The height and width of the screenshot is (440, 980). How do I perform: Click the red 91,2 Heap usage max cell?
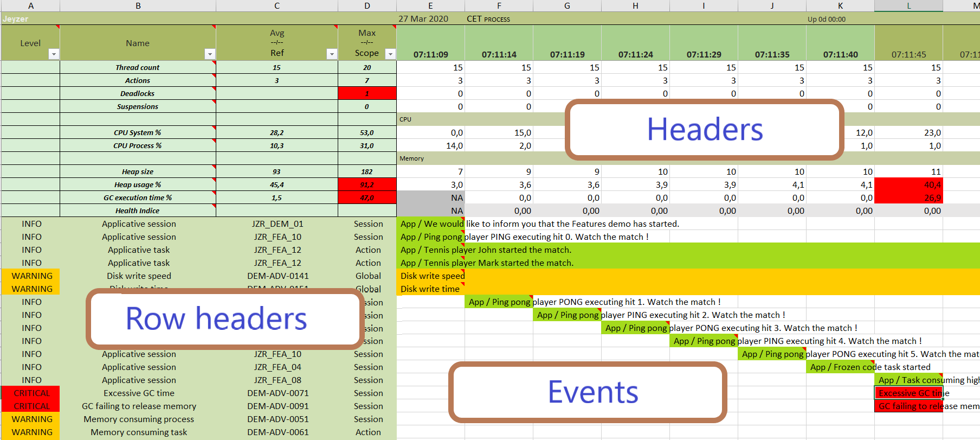tap(367, 185)
